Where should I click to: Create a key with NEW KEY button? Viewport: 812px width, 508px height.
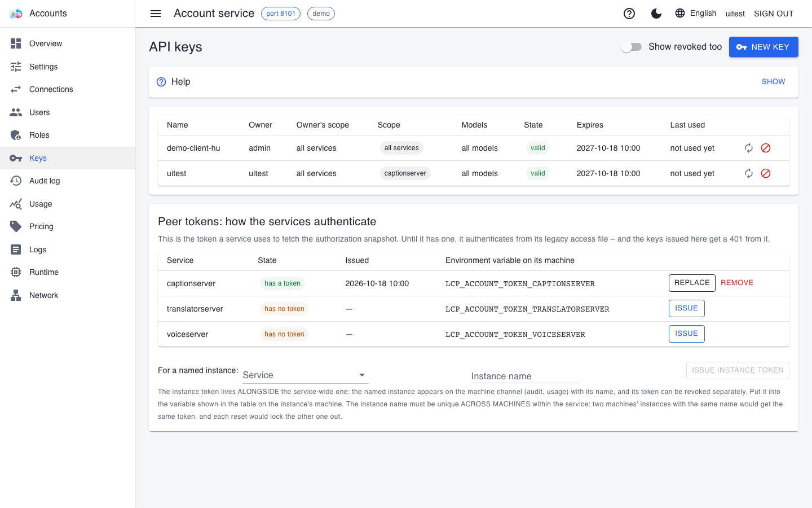tap(764, 47)
